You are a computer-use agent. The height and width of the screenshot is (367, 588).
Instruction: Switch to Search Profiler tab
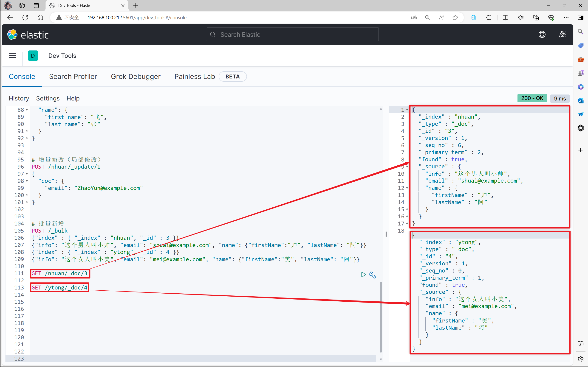click(x=73, y=76)
